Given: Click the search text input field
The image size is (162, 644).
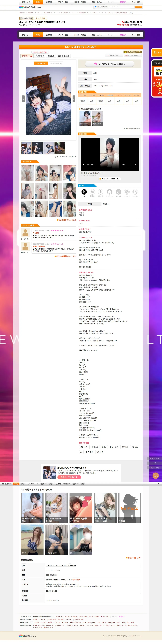Looking at the screenshot, I should pos(121,7).
